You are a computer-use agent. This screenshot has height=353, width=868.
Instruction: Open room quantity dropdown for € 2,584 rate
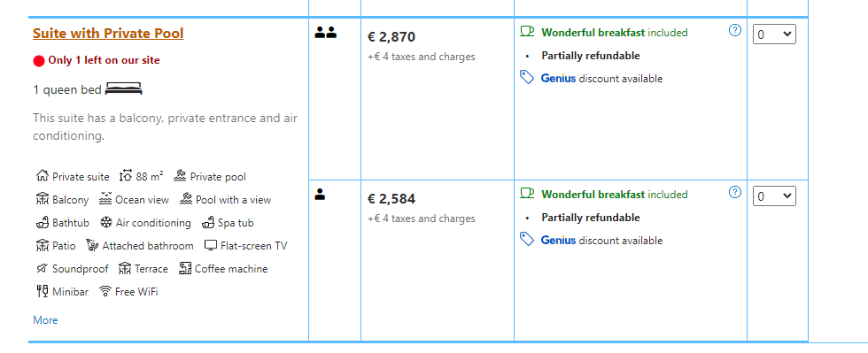(774, 196)
